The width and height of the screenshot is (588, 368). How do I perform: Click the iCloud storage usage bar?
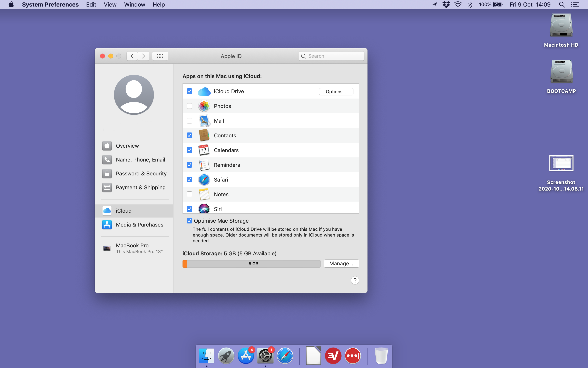click(x=252, y=264)
